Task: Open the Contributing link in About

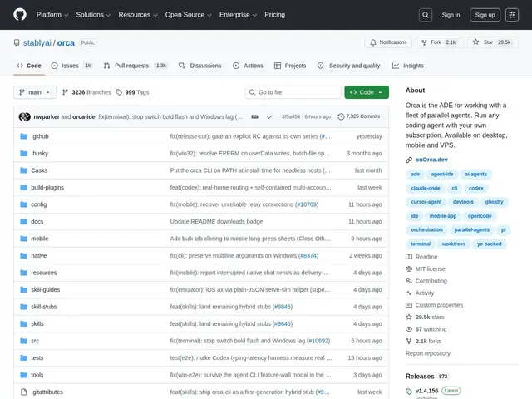Action: pos(431,281)
